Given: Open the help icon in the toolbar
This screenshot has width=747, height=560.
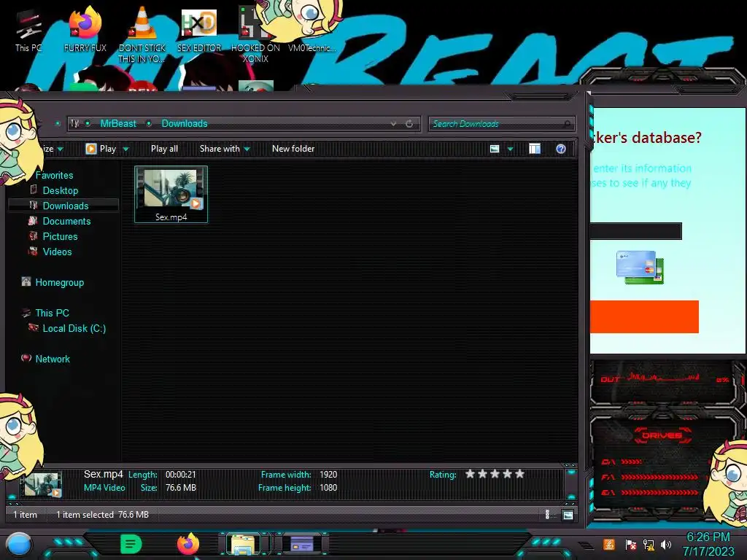Looking at the screenshot, I should (561, 149).
